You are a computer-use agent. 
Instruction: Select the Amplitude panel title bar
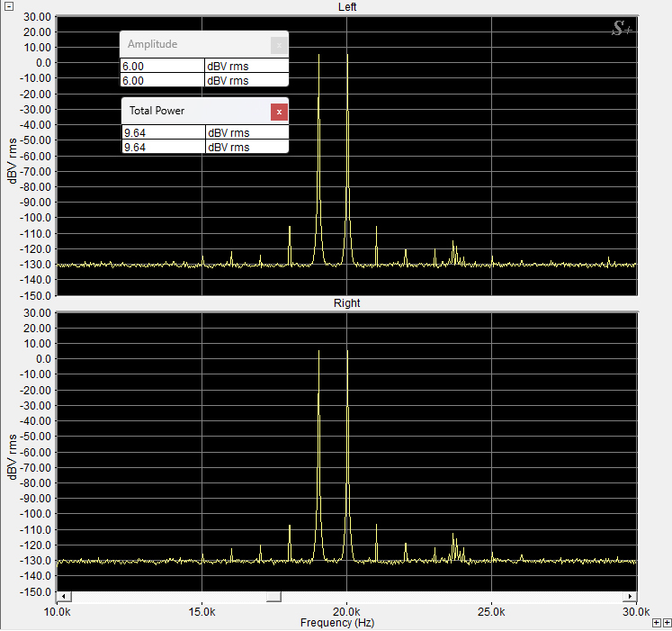pyautogui.click(x=204, y=44)
